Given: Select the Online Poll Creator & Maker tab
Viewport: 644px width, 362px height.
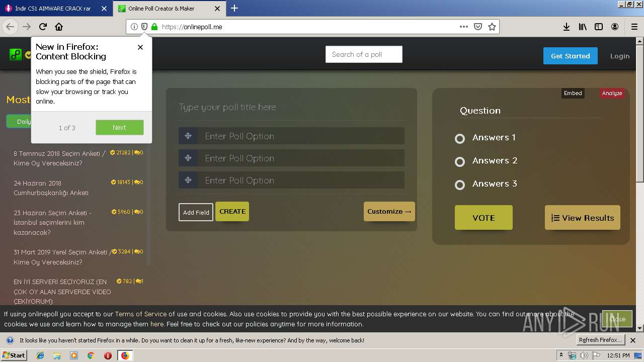Looking at the screenshot, I should pyautogui.click(x=161, y=9).
